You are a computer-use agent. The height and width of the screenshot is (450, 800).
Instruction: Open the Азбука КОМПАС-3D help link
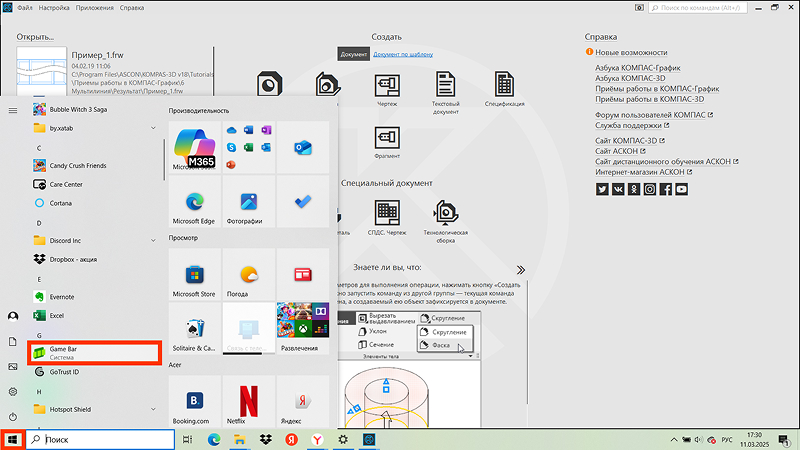[x=630, y=78]
